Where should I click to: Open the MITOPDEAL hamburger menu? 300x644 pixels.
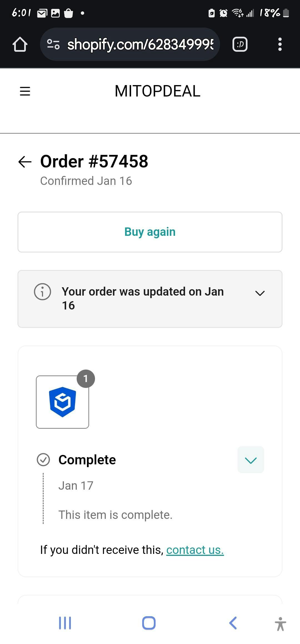25,91
